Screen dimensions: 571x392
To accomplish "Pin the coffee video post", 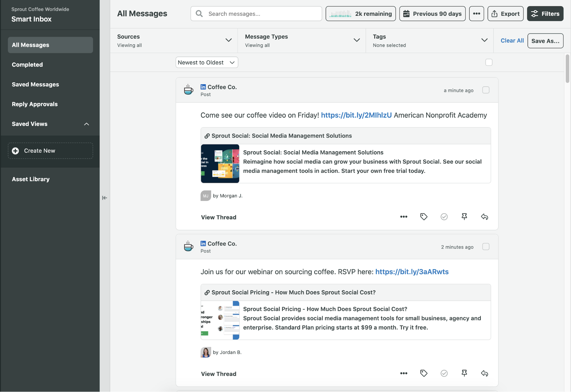I will coord(464,217).
